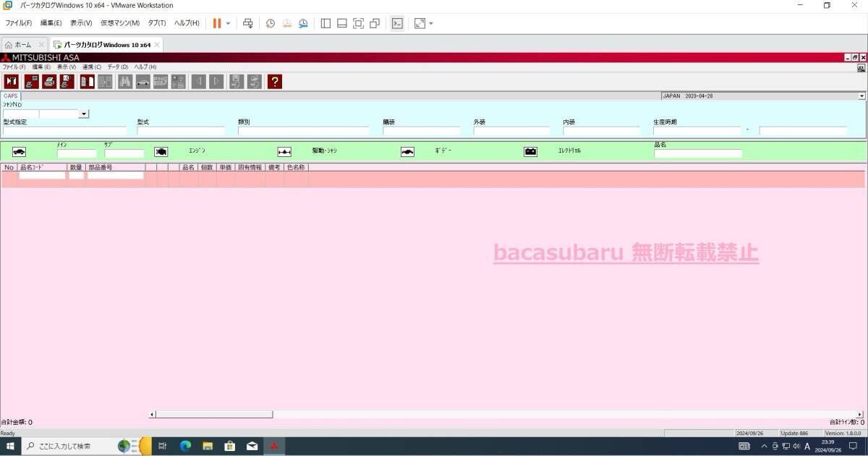Viewport: 868px width, 456px height.
Task: Click the horizontal scrollbar thumb
Action: pyautogui.click(x=214, y=415)
